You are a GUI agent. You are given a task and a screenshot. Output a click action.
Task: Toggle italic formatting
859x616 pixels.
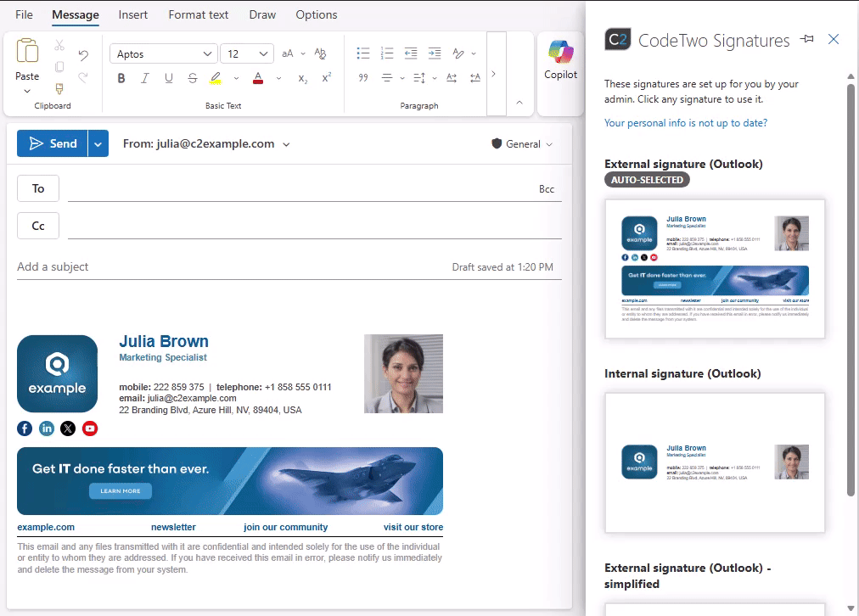(x=144, y=78)
